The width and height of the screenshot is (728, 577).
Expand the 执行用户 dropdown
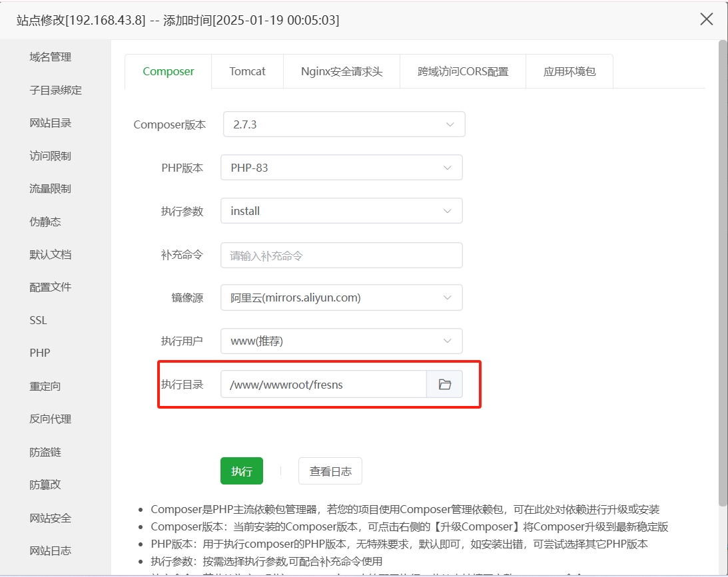(x=341, y=341)
